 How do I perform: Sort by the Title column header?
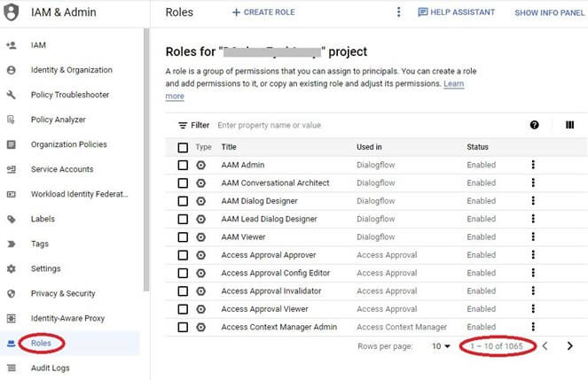(229, 147)
